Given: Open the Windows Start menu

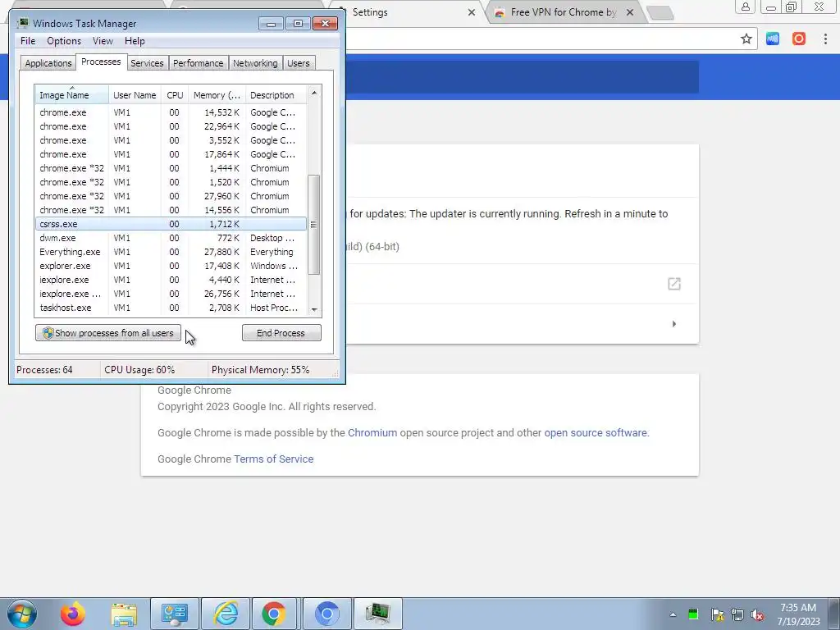Looking at the screenshot, I should coord(22,614).
